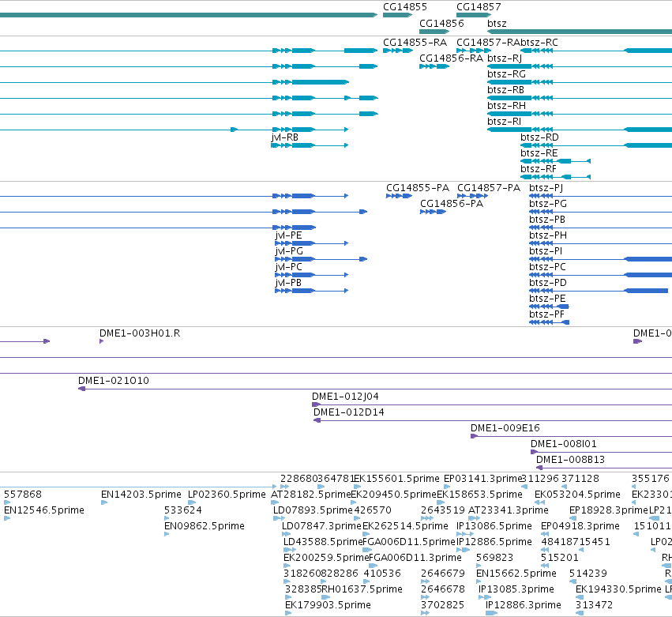Image resolution: width=672 pixels, height=617 pixels.
Task: Select BAC clone DME1-009E16
Action: coord(505,429)
